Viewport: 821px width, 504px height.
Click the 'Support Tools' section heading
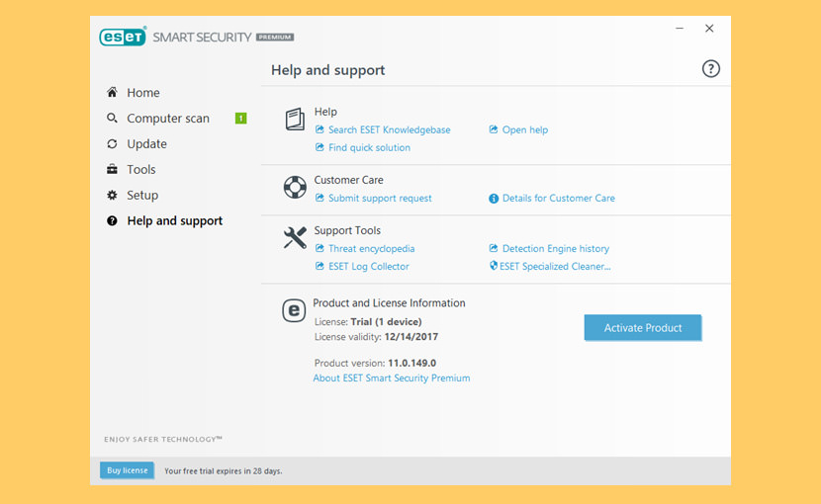[347, 230]
